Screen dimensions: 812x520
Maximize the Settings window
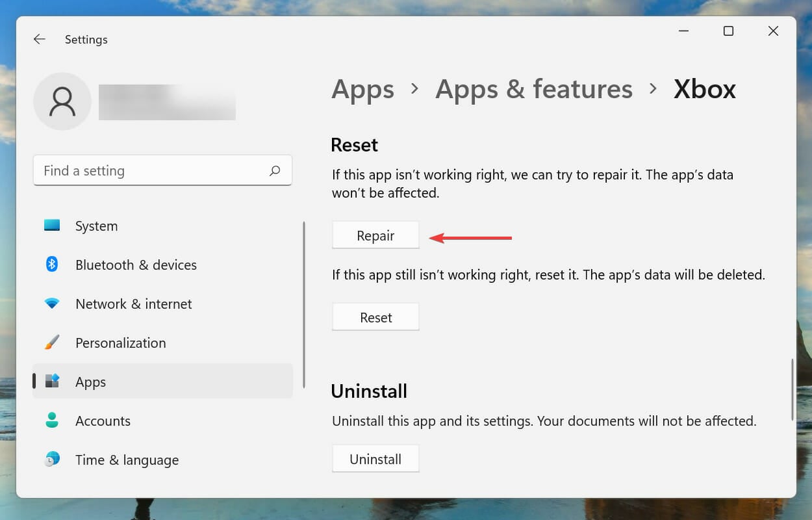(x=728, y=31)
